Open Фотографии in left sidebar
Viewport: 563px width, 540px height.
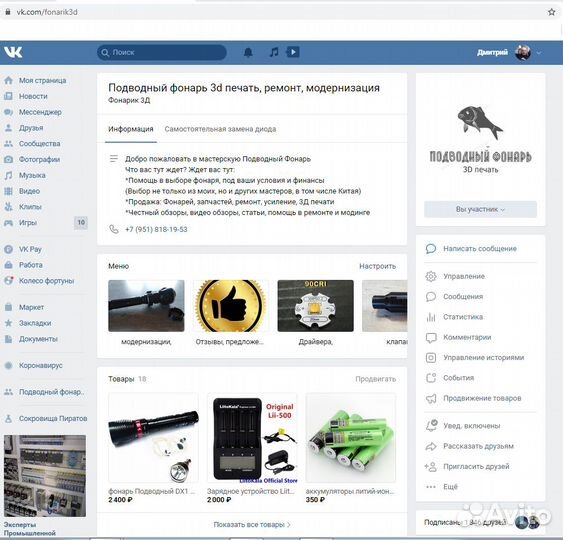tap(32, 159)
